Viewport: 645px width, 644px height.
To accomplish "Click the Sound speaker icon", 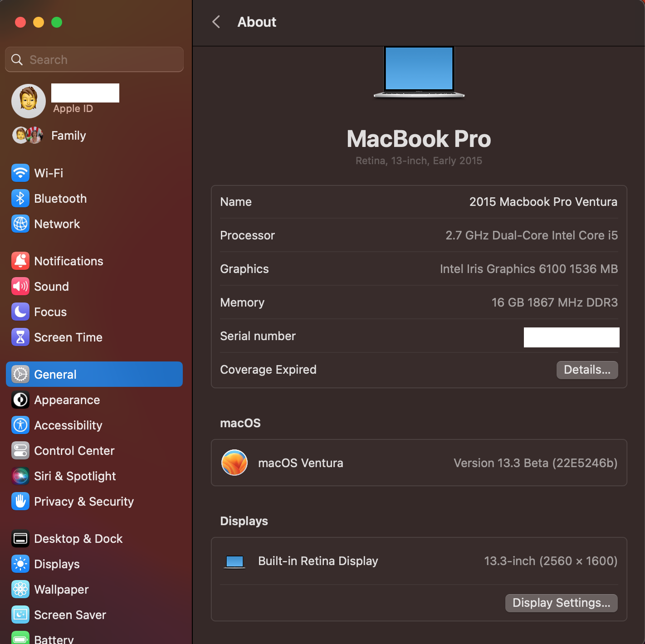I will pos(20,287).
